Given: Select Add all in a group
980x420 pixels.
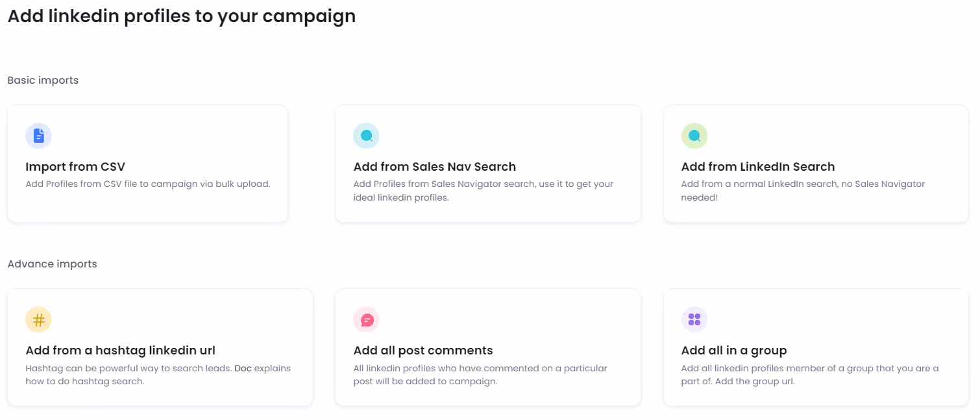Looking at the screenshot, I should pyautogui.click(x=816, y=347).
